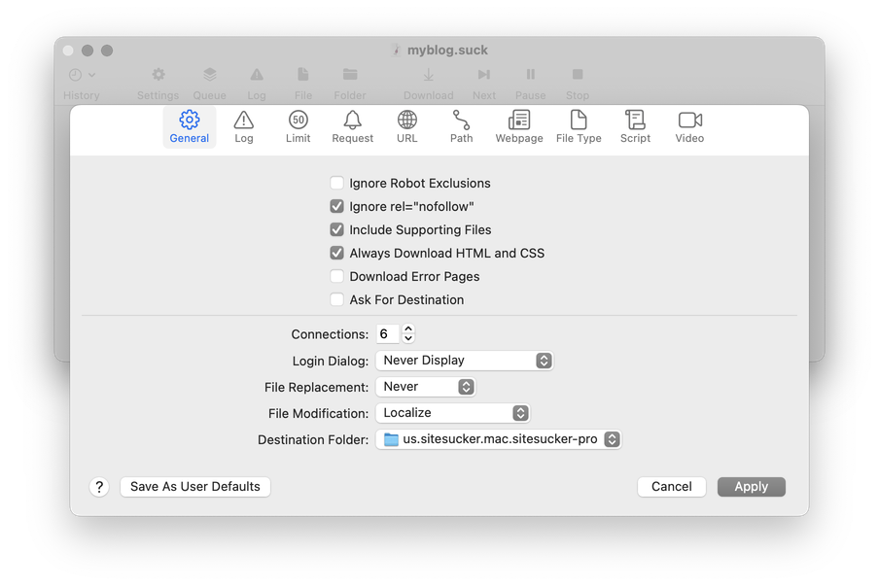Open the Log settings pane
Viewport: 879px width, 588px height.
[x=243, y=126]
